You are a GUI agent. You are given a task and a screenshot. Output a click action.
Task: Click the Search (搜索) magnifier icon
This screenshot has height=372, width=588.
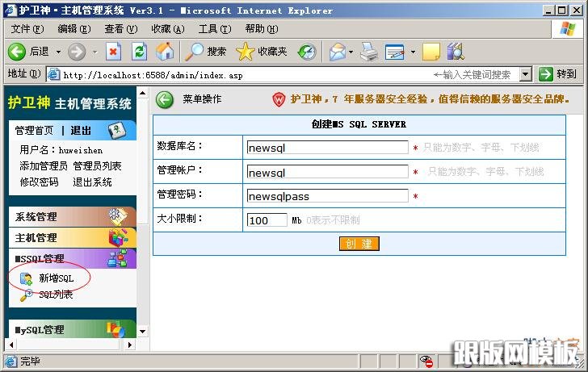[x=194, y=52]
